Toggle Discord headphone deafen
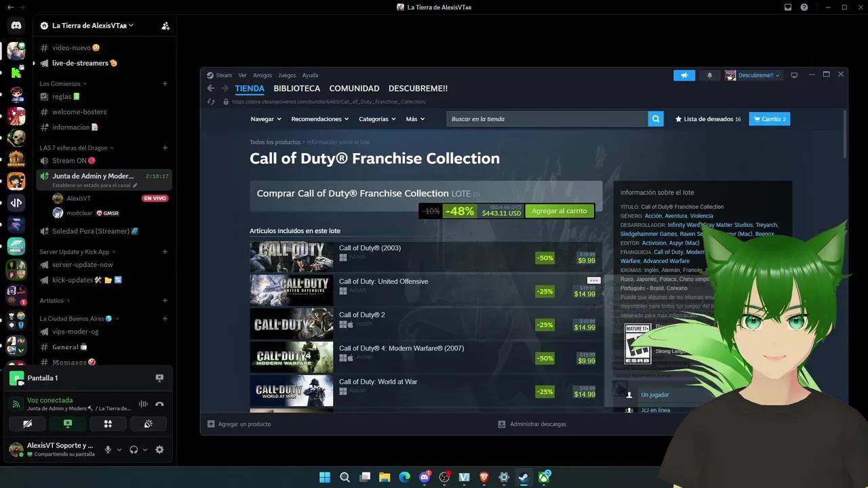This screenshot has height=488, width=868. point(134,449)
